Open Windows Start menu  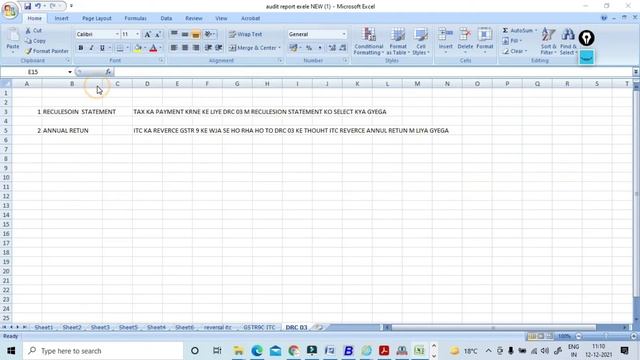[x=11, y=351]
